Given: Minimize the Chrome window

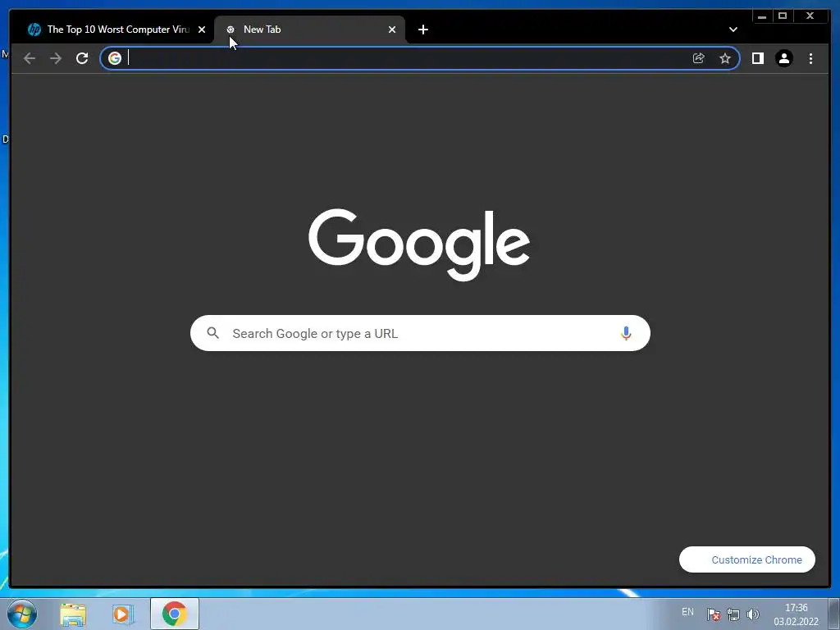Looking at the screenshot, I should [x=762, y=16].
